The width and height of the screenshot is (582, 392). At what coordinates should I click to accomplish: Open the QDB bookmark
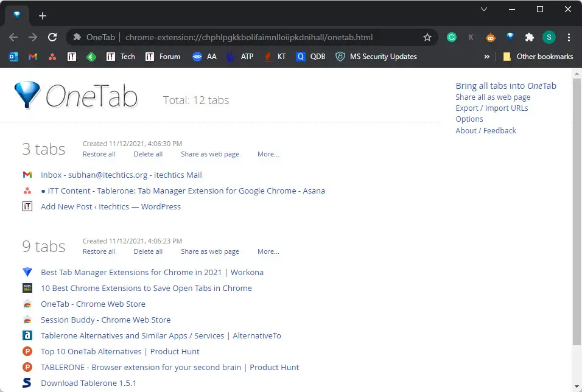310,57
